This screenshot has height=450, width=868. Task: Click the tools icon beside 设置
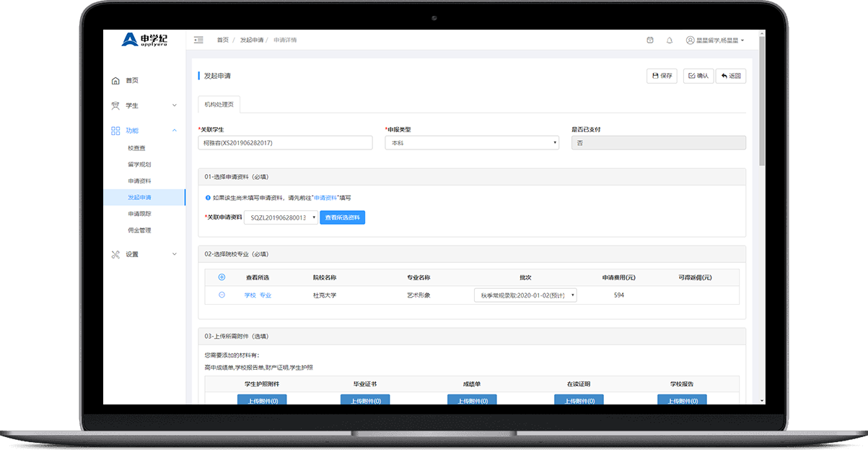[x=115, y=254]
